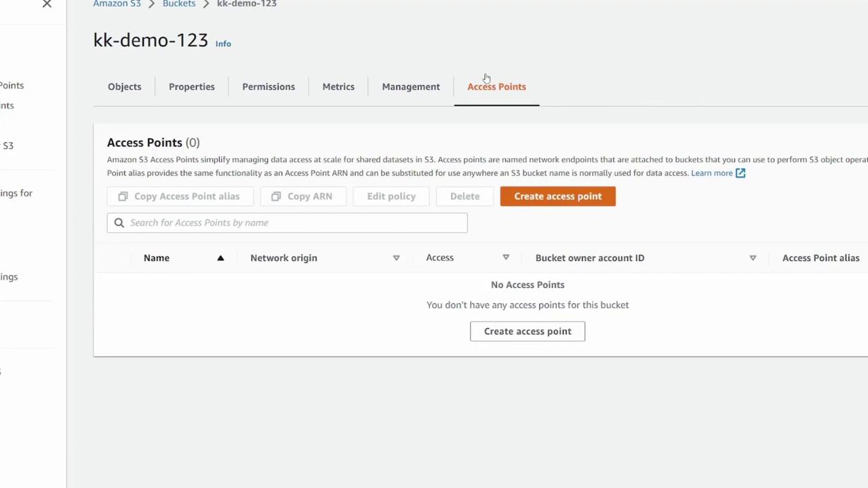Sort the Name column with the ascending arrow

click(x=220, y=258)
